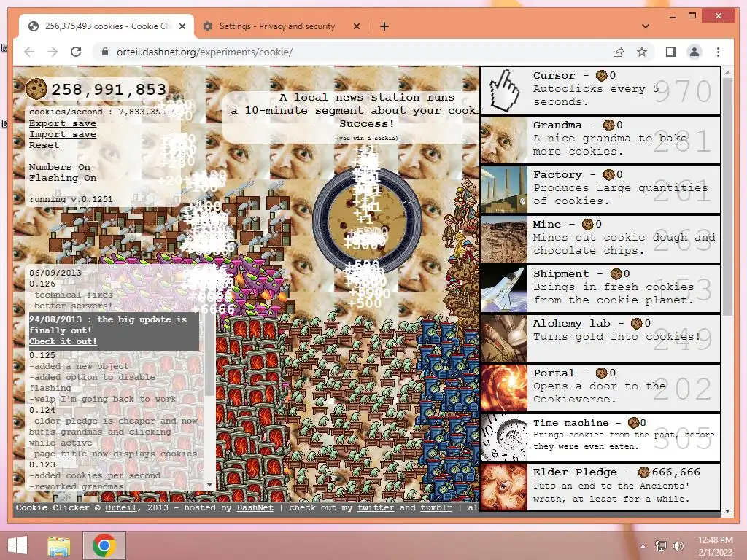Toggle Numbers On setting
Image resolution: width=747 pixels, height=560 pixels.
point(60,167)
